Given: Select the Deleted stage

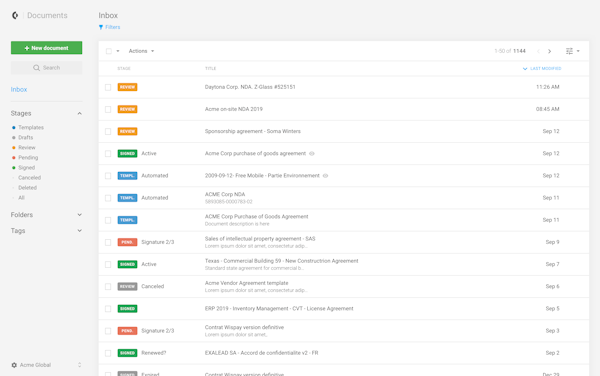Looking at the screenshot, I should pyautogui.click(x=28, y=188).
